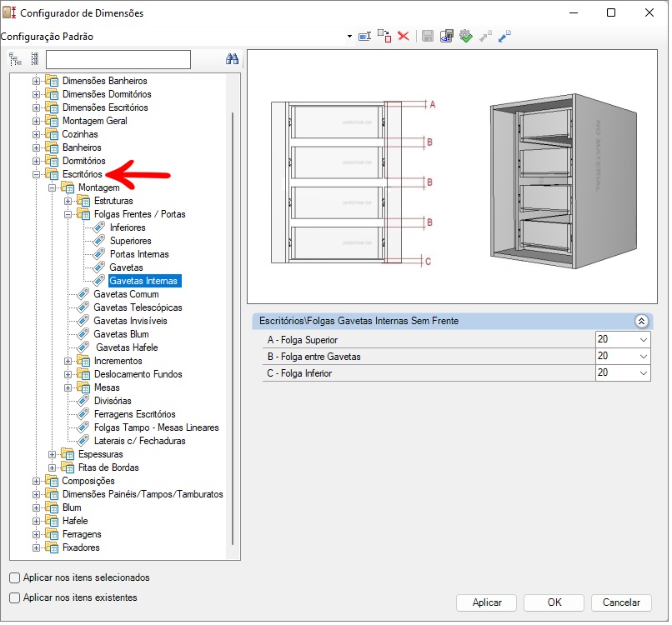Collapse the Escritórios tree node
The width and height of the screenshot is (672, 625).
coord(36,174)
